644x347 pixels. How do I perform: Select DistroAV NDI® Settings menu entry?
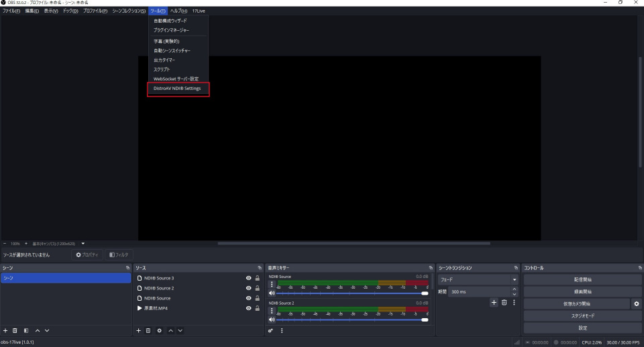(177, 88)
